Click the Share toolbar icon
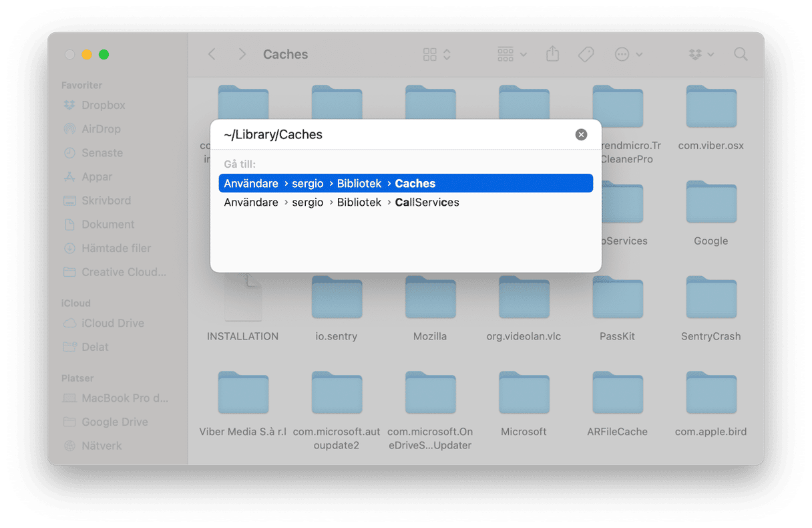This screenshot has width=812, height=528. pos(553,54)
